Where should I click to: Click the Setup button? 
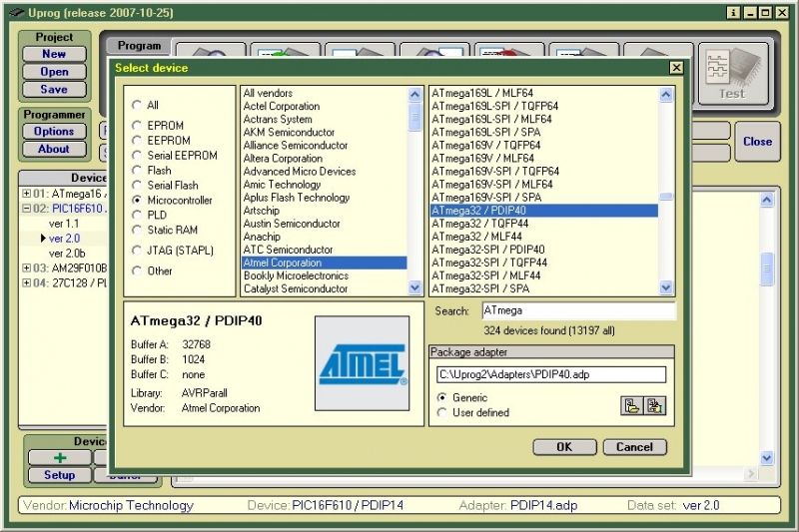point(60,475)
